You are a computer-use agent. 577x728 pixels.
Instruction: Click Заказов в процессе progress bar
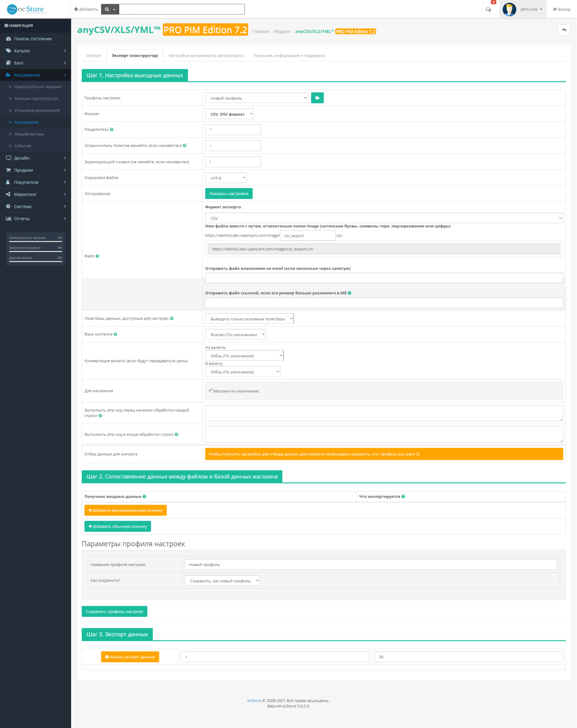coord(36,251)
